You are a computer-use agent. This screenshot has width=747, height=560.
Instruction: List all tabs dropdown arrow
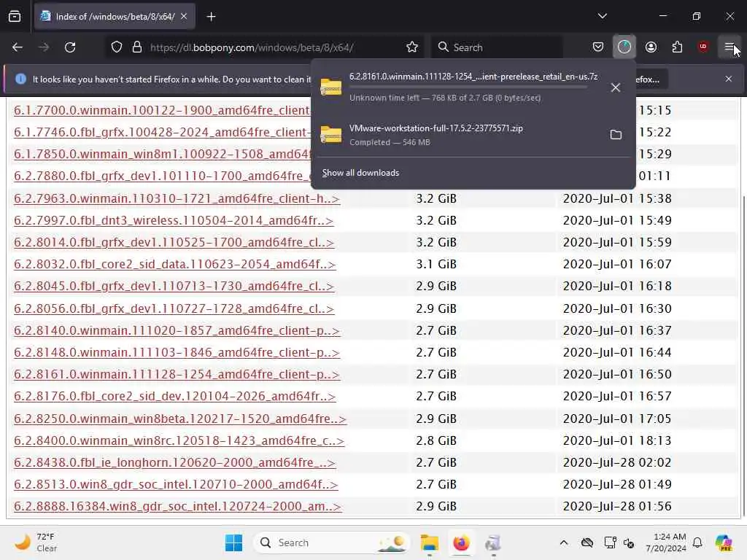602,16
